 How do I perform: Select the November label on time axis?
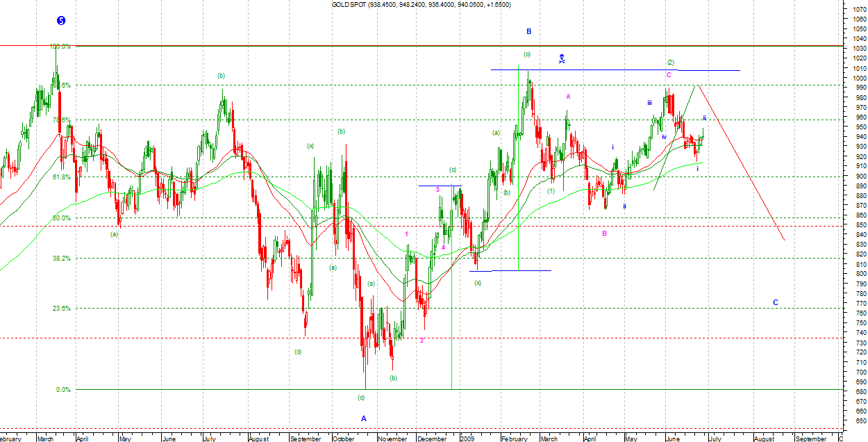click(x=392, y=439)
